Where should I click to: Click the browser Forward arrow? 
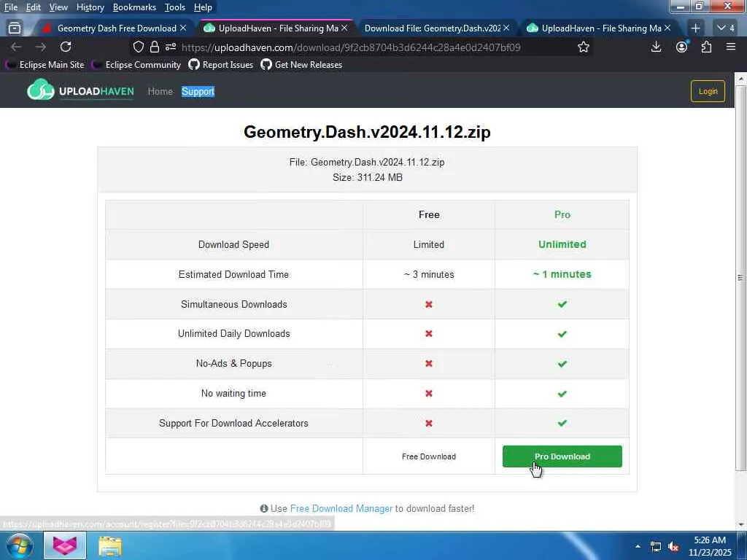(x=41, y=47)
